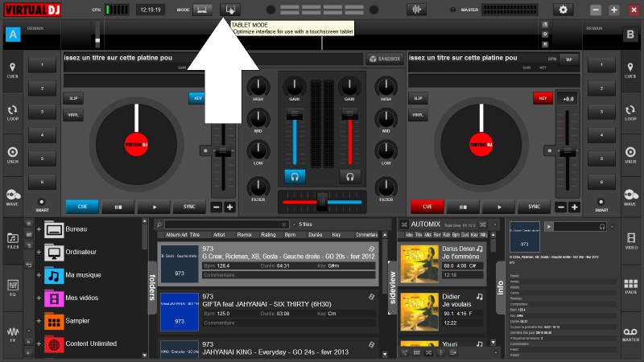Image resolution: width=644 pixels, height=362 pixels.
Task: Open the VIDEO panel
Action: pyautogui.click(x=630, y=241)
